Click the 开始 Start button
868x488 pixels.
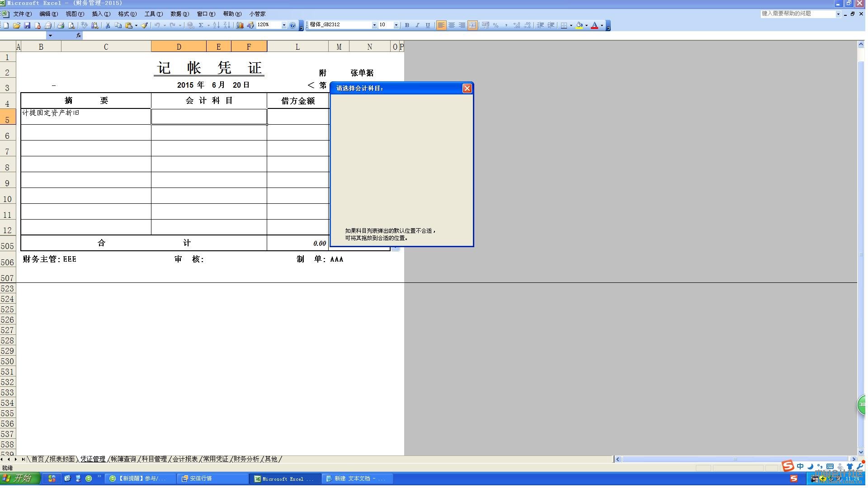[x=20, y=478]
